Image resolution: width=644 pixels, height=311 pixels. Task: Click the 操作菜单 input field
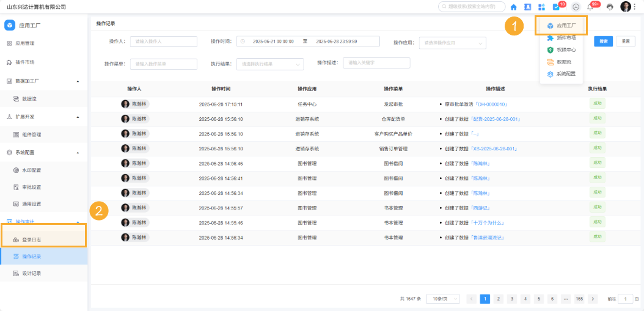click(164, 64)
